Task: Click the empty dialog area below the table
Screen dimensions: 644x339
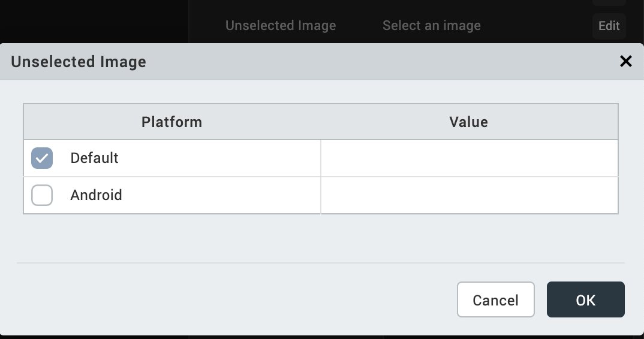Action: [321, 238]
